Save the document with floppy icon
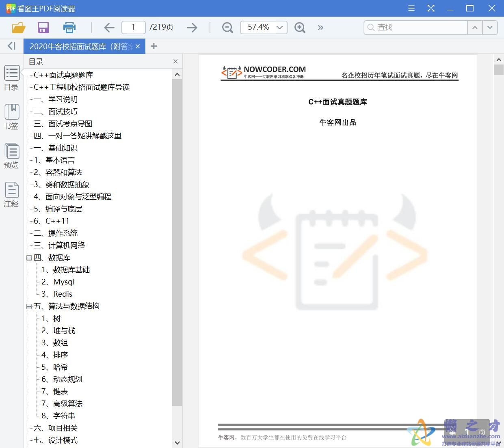504x448 pixels. 43,28
